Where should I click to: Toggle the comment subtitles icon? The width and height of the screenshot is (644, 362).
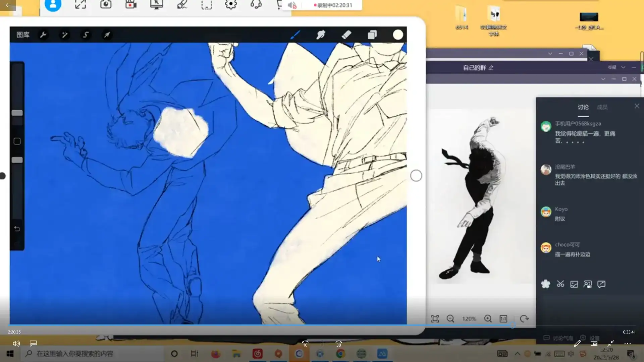pyautogui.click(x=33, y=344)
